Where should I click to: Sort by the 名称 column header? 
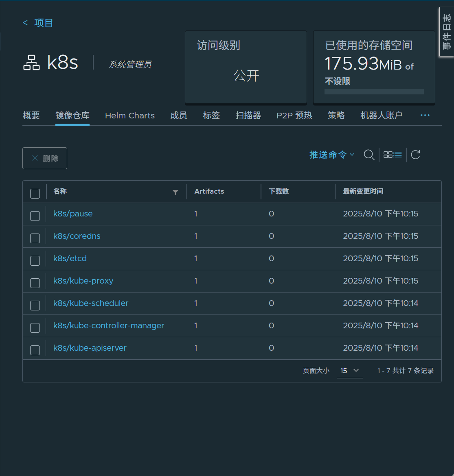(x=60, y=191)
